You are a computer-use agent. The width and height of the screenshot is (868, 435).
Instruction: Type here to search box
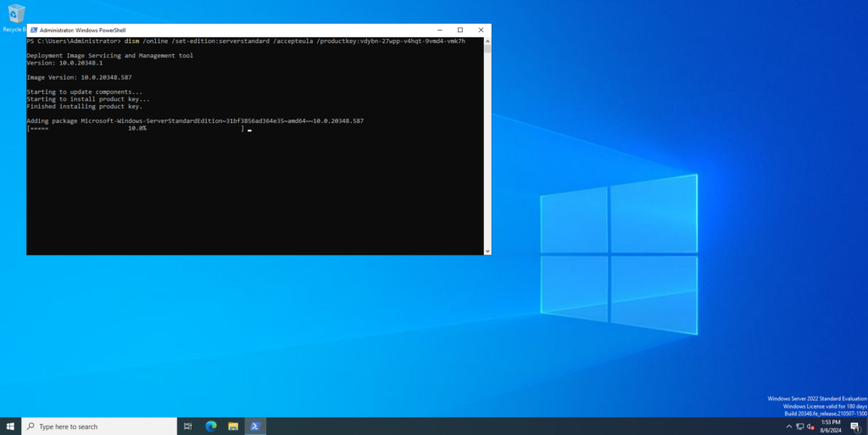(99, 427)
